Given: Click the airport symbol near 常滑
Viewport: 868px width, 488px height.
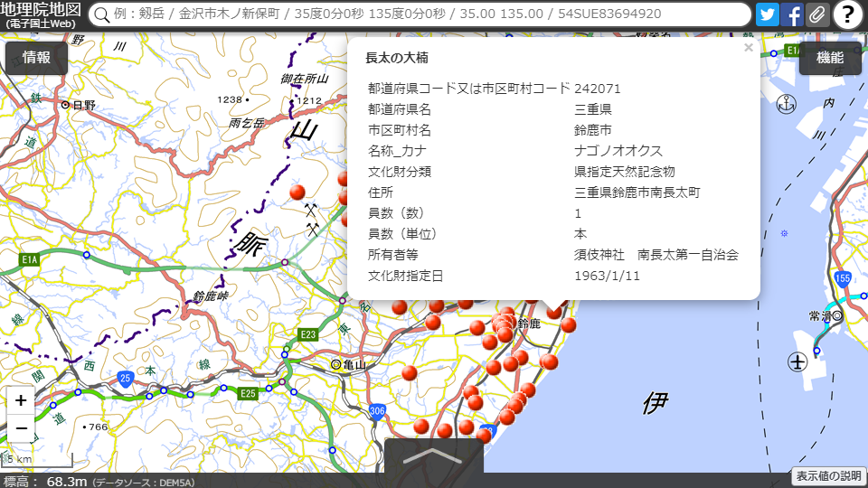Looking at the screenshot, I should point(797,362).
